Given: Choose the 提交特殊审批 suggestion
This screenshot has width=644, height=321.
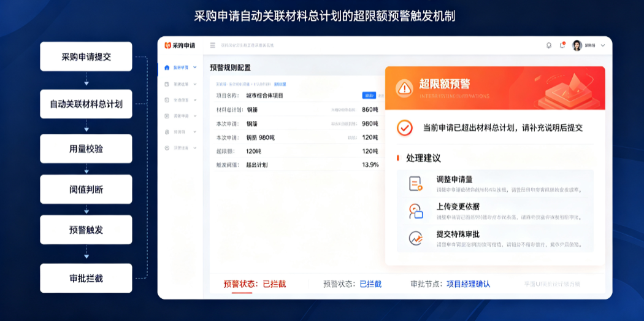Looking at the screenshot, I should 495,238.
